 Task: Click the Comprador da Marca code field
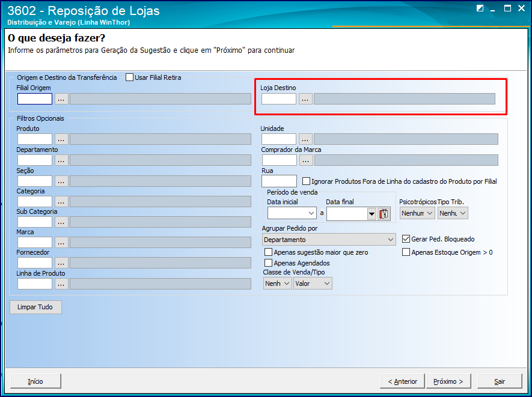[280, 160]
